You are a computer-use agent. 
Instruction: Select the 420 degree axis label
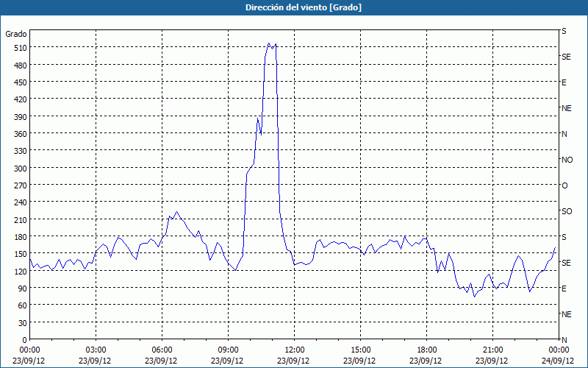(x=21, y=99)
